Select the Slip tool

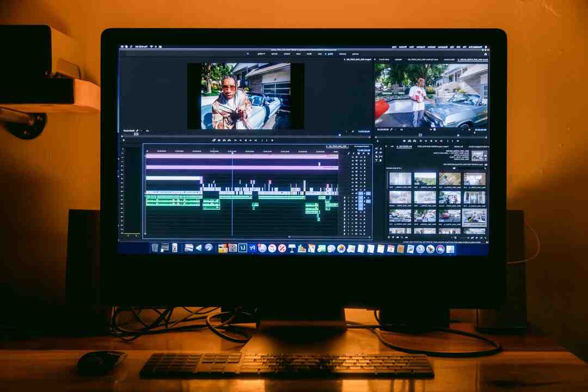coord(380,156)
